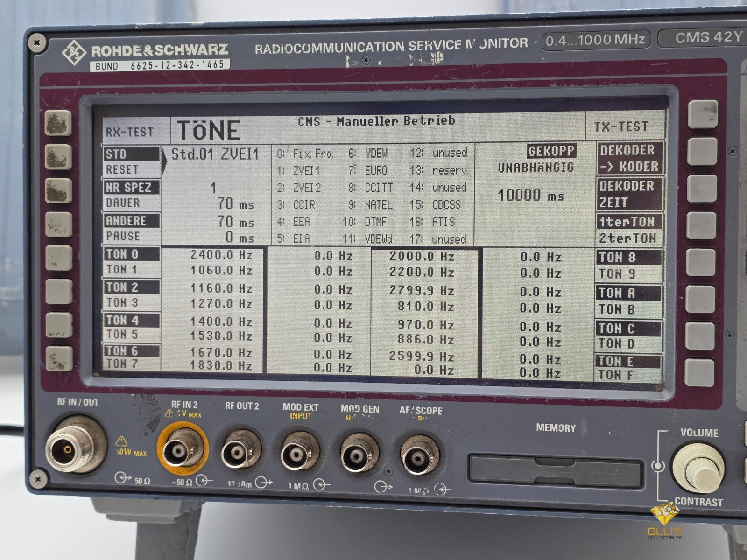Click the RF IN 2 BNC connector
This screenshot has width=747, height=560.
click(182, 450)
